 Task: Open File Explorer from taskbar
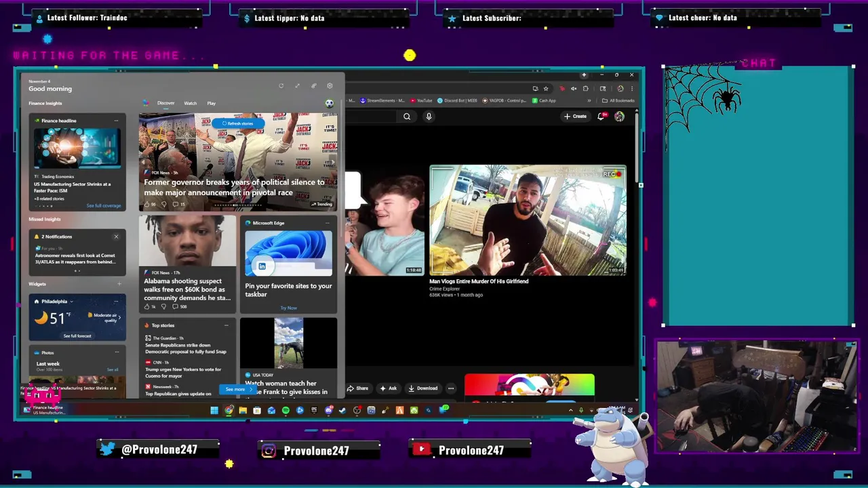click(x=243, y=410)
